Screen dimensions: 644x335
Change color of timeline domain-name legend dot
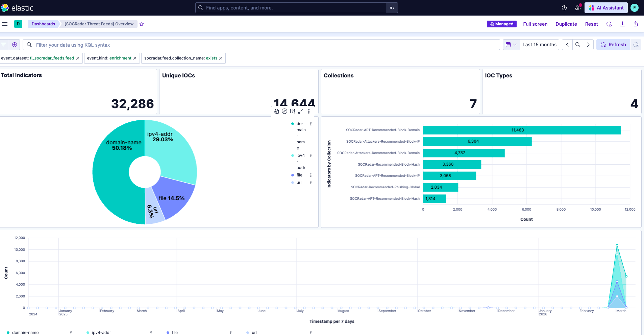point(8,333)
